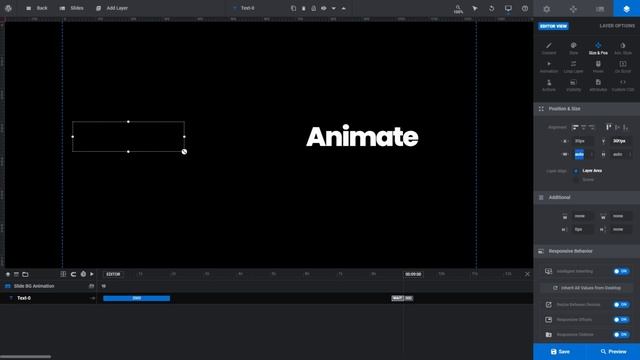Select Scene alignment option
This screenshot has width=640, height=360.
point(584,180)
